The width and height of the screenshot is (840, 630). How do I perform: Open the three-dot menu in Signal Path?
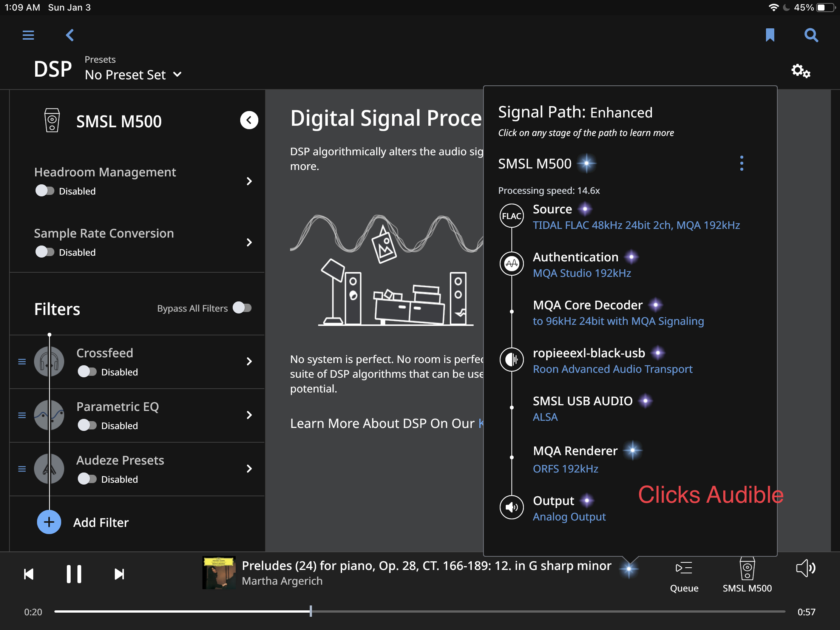[x=741, y=163]
